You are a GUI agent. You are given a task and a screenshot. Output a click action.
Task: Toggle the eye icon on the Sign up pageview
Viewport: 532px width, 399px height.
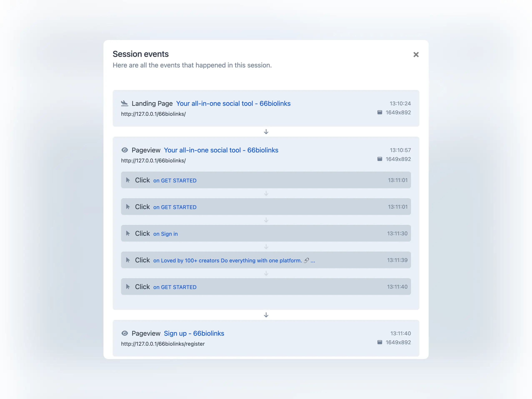coord(125,333)
